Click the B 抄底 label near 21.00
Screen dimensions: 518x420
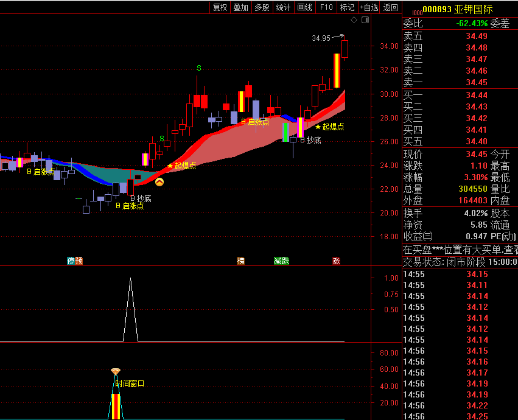coord(141,198)
